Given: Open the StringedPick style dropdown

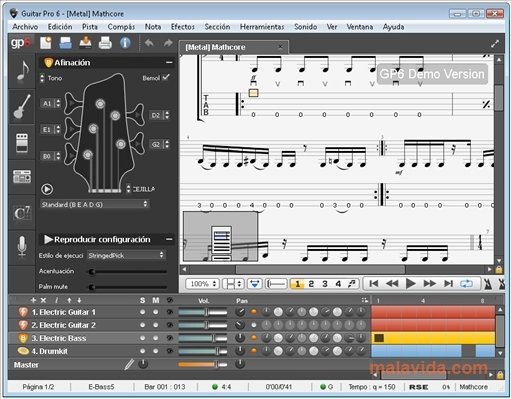Looking at the screenshot, I should coord(126,255).
